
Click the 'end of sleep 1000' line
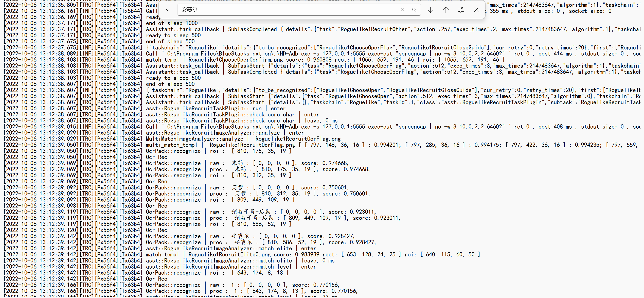coord(172,23)
